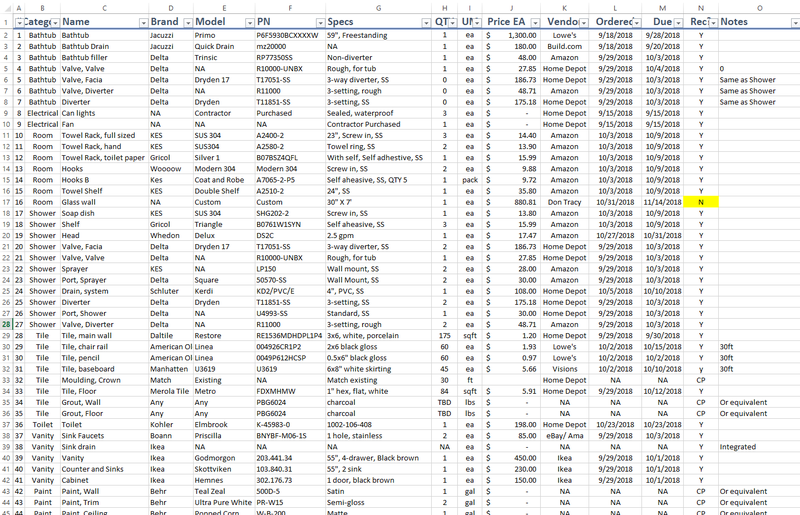Select the 'Visions' vendor cell
Image resolution: width=800 pixels, height=515 pixels.
(564, 369)
